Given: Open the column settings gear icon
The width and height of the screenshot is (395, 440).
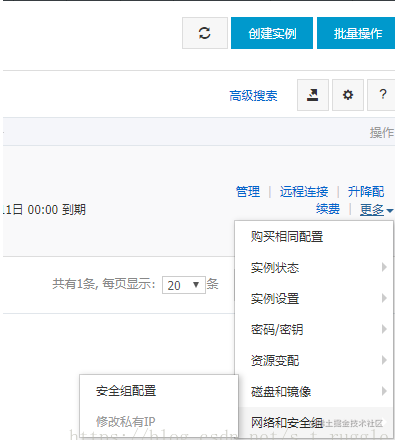Looking at the screenshot, I should pos(348,95).
